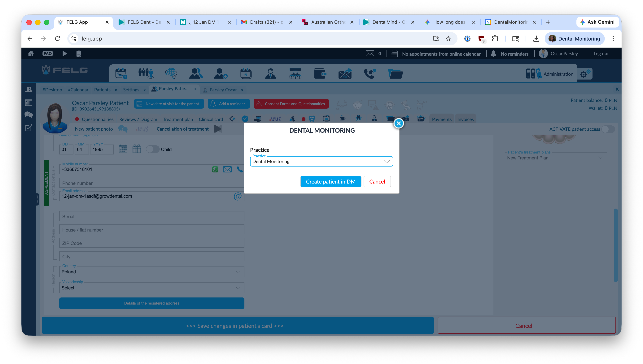Open the Clinical card link
Image resolution: width=643 pixels, height=364 pixels.
pos(211,119)
